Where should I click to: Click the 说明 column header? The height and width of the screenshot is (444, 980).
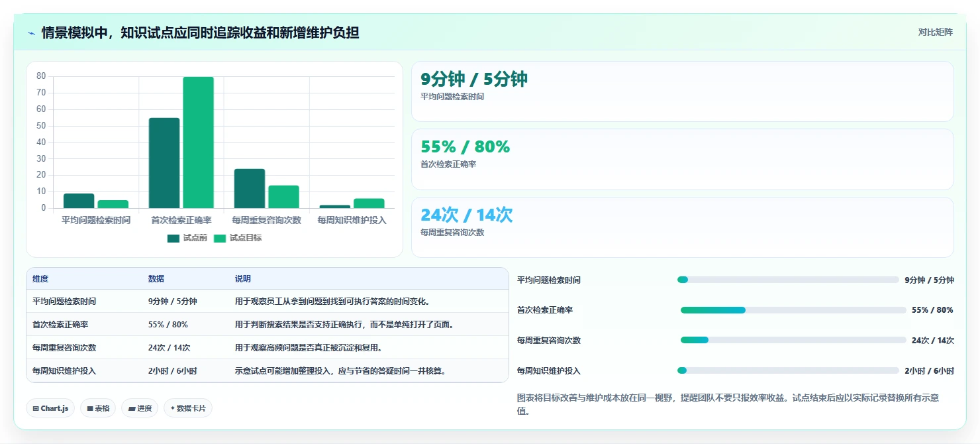coord(243,279)
